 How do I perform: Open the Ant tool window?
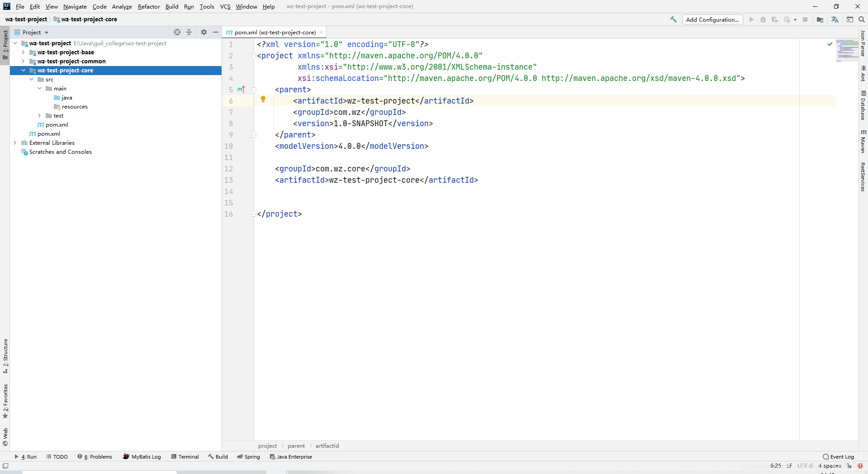coord(863,73)
